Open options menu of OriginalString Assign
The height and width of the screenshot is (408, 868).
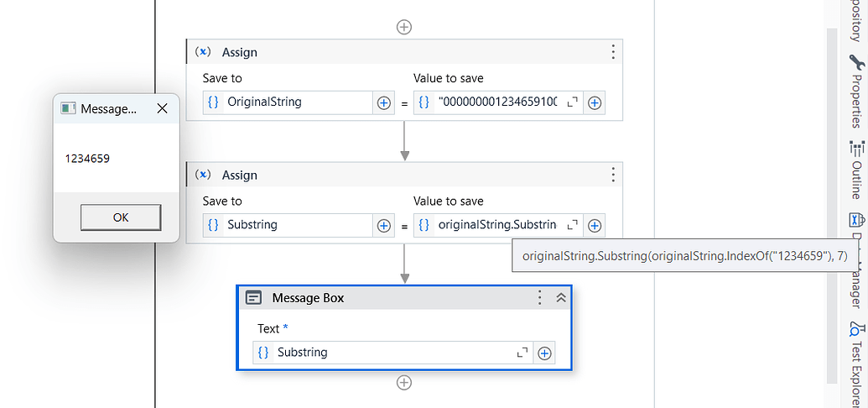pyautogui.click(x=612, y=52)
